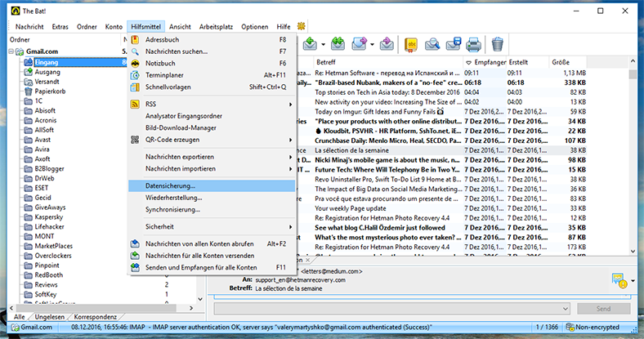Screen dimensions: 644x339
Task: Expand the QR-Code erzeugen submenu
Action: point(290,140)
